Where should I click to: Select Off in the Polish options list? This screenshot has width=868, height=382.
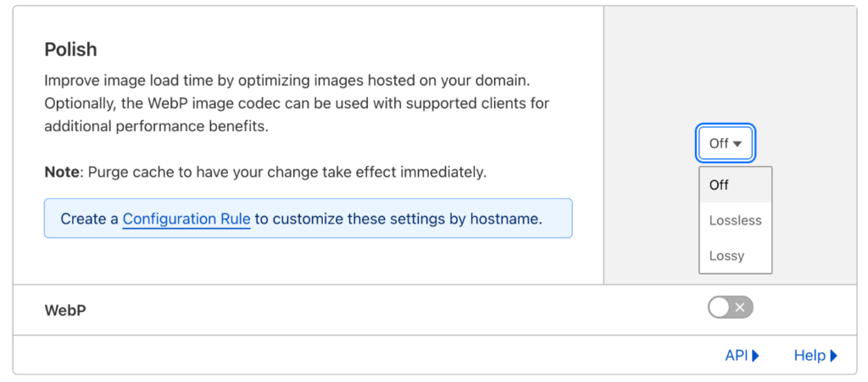[x=735, y=185]
